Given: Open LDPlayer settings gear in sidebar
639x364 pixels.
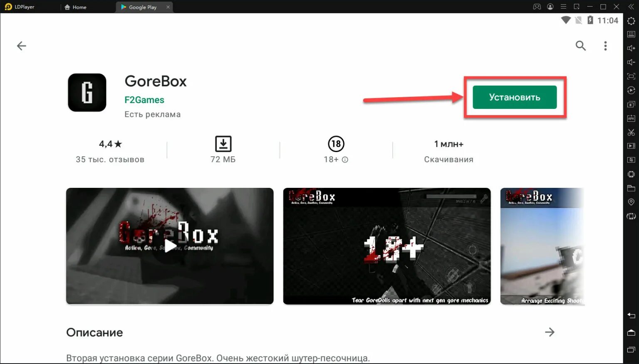Looking at the screenshot, I should coord(631,21).
